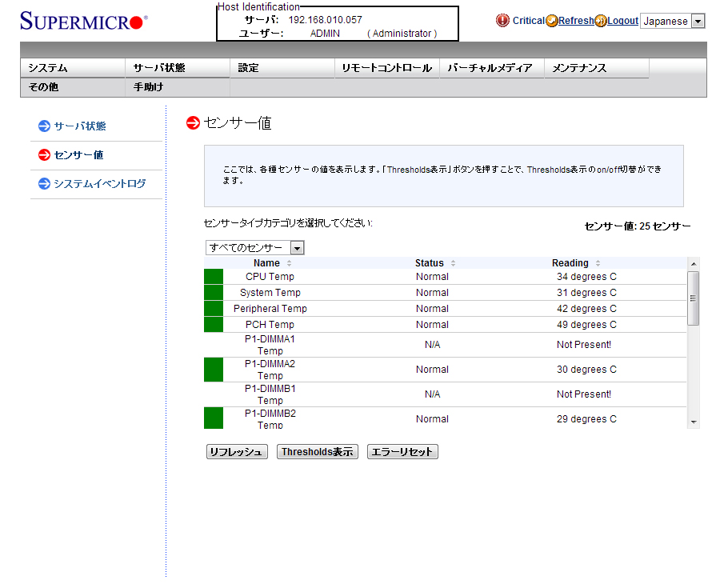Open the バーチャルメディア menu

492,68
